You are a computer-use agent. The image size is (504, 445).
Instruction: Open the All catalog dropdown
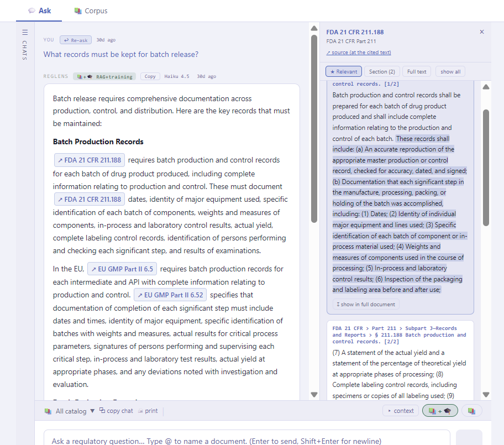[71, 411]
